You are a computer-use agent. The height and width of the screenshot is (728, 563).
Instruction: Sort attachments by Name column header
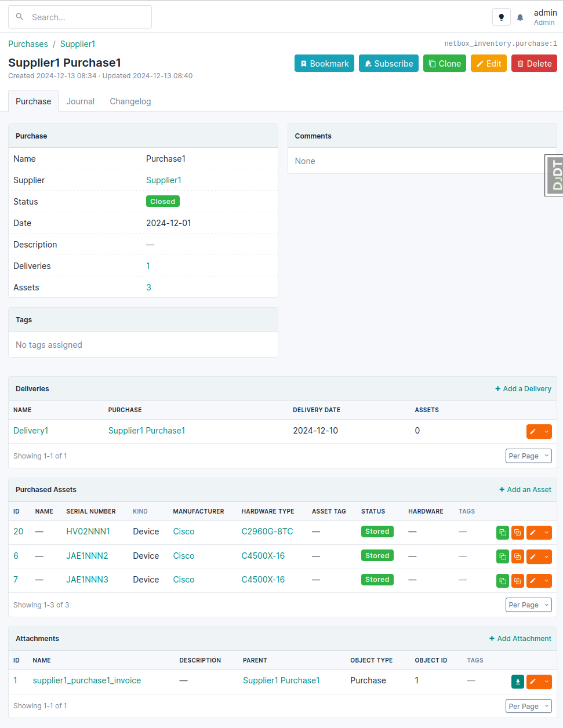click(x=42, y=660)
